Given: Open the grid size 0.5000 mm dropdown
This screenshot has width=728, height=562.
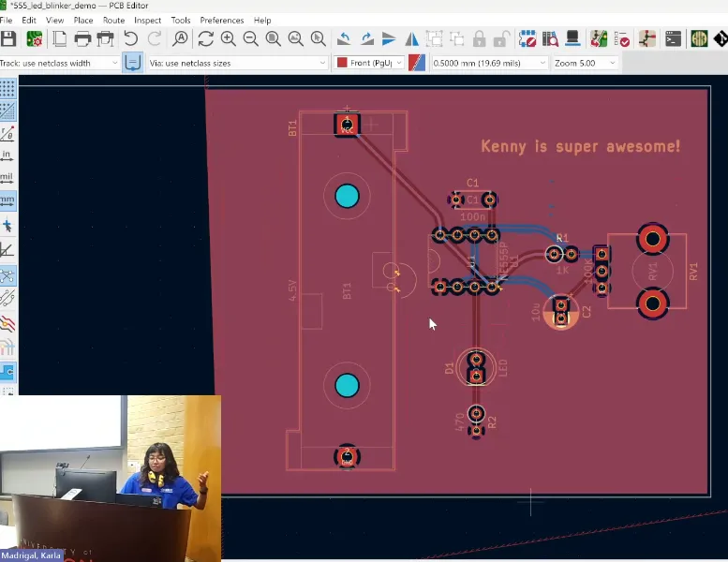Looking at the screenshot, I should [x=489, y=63].
